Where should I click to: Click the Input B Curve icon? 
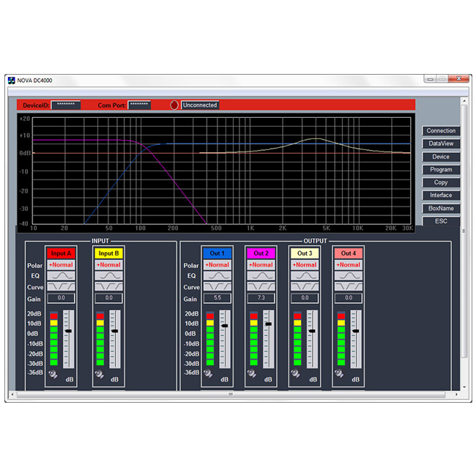tap(108, 287)
